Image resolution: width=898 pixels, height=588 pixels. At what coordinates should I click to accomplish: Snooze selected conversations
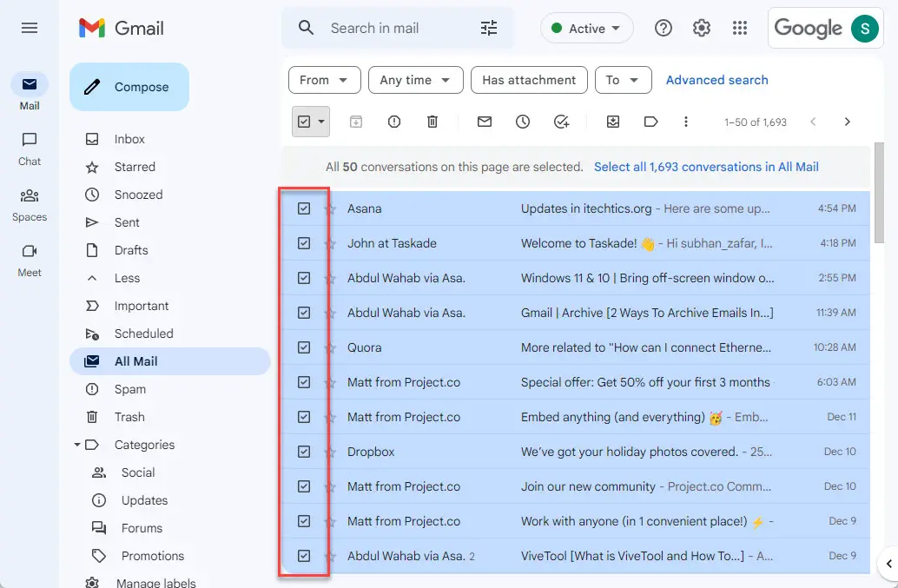click(x=523, y=122)
